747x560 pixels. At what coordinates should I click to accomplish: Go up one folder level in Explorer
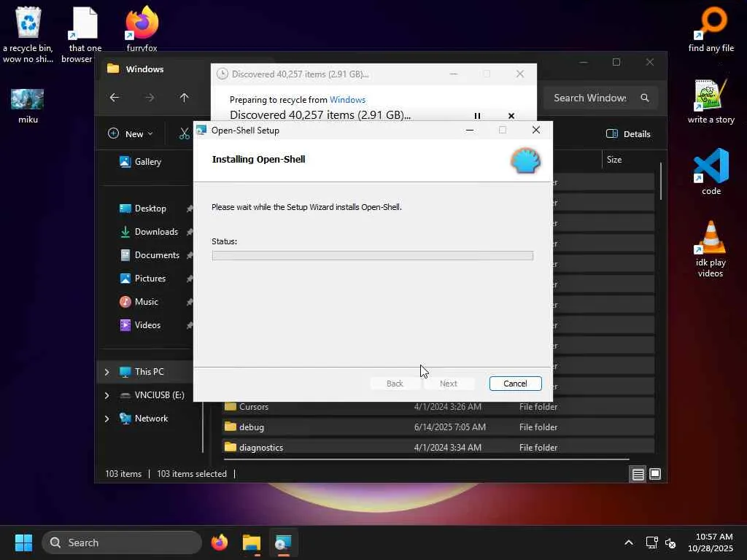pyautogui.click(x=184, y=98)
